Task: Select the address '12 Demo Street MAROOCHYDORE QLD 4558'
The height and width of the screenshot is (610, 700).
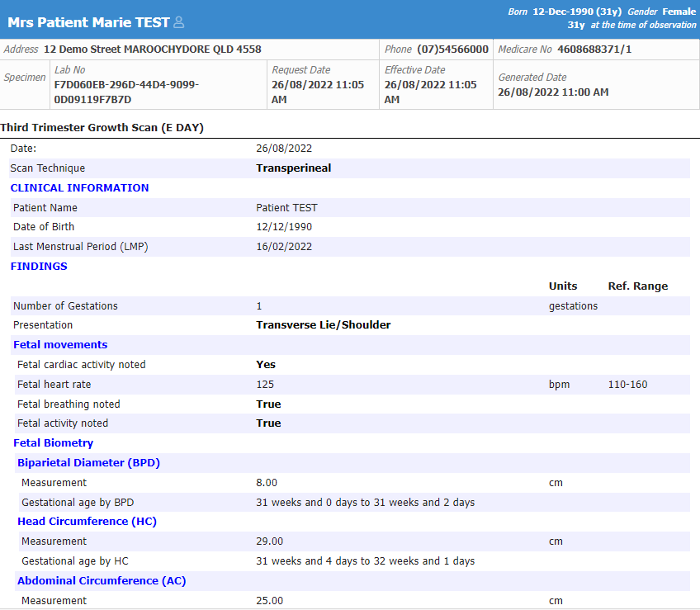Action: click(x=152, y=50)
